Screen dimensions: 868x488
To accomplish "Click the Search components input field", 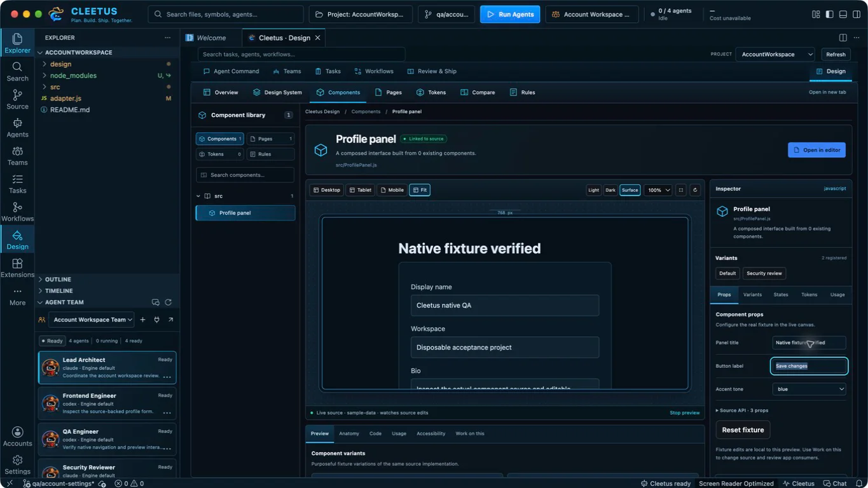I will click(x=245, y=175).
